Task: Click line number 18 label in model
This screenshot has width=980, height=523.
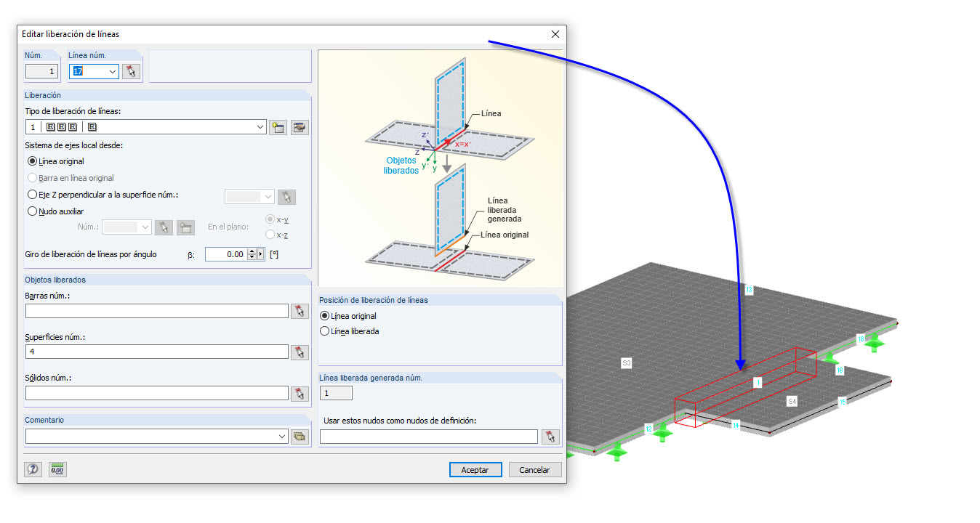Action: point(860,338)
